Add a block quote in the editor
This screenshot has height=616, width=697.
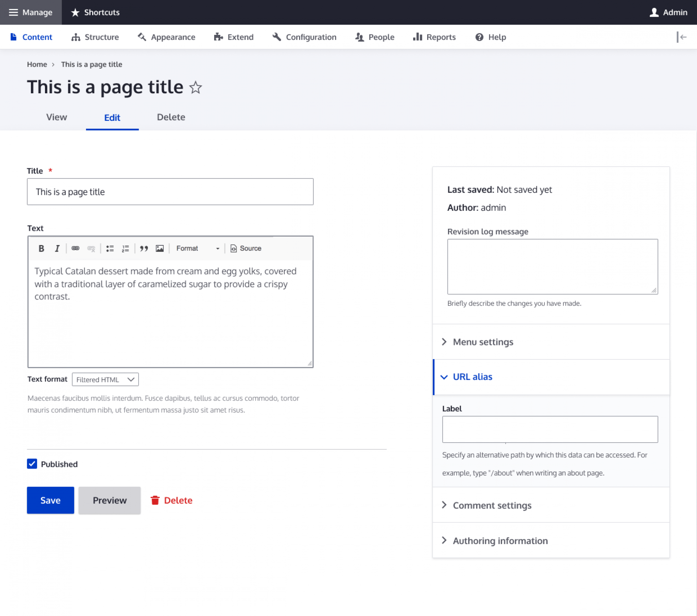pyautogui.click(x=144, y=248)
